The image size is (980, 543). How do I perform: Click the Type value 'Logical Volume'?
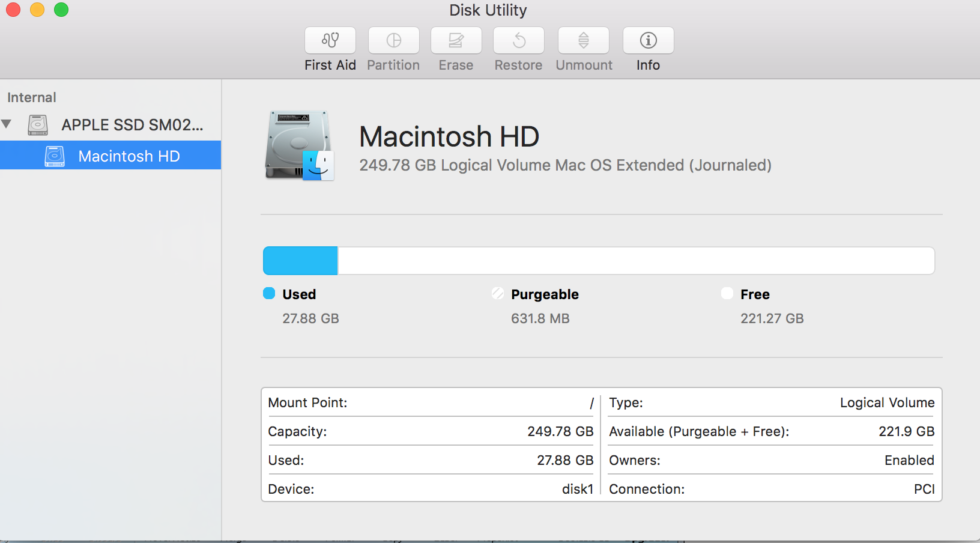click(887, 402)
